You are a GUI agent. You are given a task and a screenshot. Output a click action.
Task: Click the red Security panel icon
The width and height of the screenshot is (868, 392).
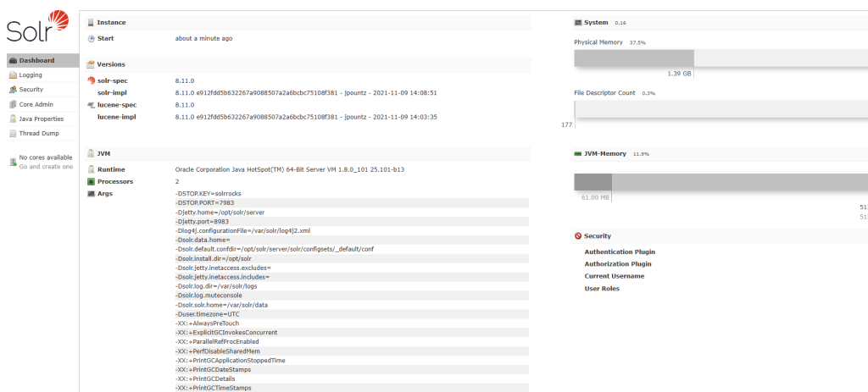578,236
